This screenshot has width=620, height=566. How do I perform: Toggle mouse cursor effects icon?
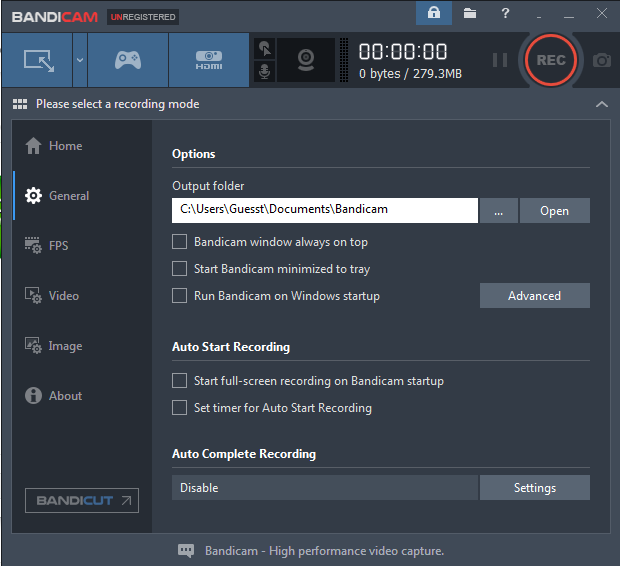click(x=265, y=49)
